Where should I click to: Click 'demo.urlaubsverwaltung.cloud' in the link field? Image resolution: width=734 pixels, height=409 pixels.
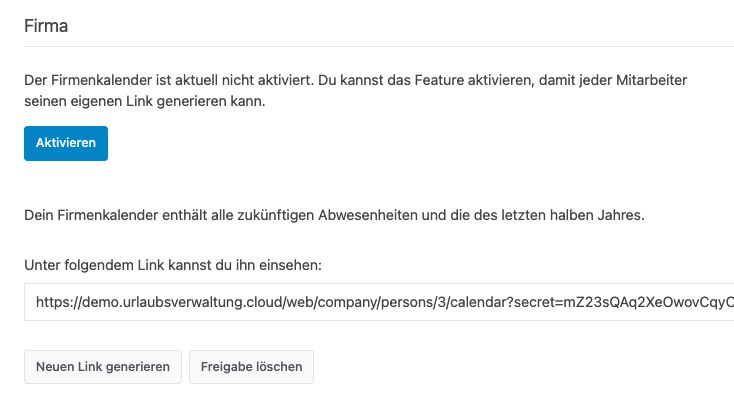point(182,302)
